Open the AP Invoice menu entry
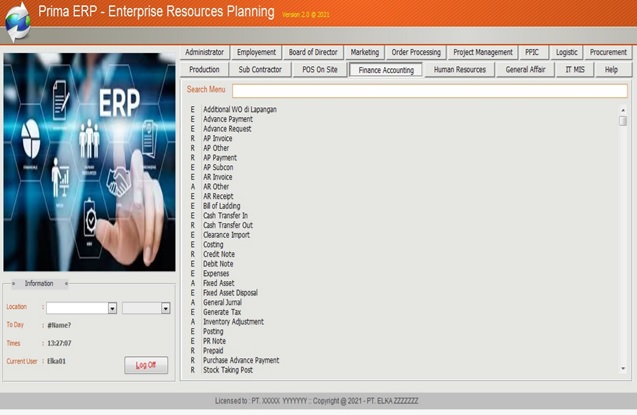The width and height of the screenshot is (637, 415). (217, 138)
